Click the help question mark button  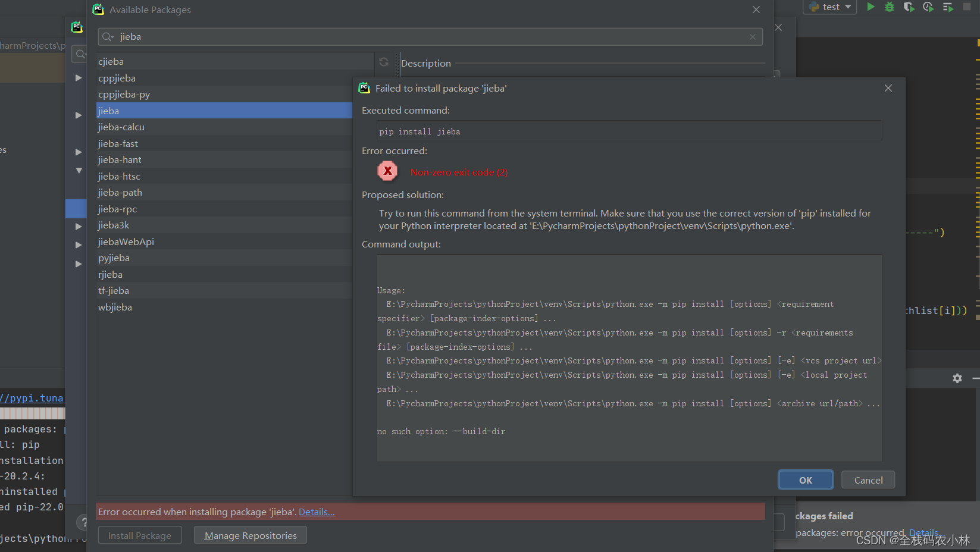82,522
